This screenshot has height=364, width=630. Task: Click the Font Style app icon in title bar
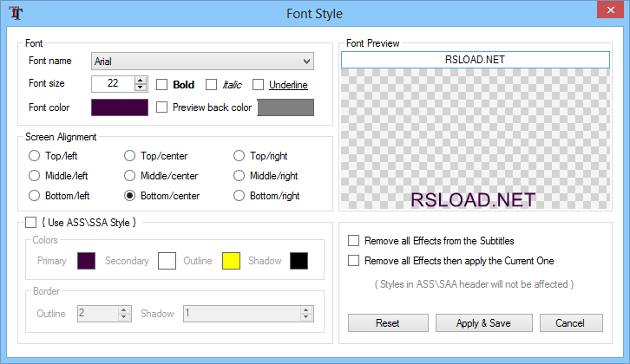click(x=16, y=13)
